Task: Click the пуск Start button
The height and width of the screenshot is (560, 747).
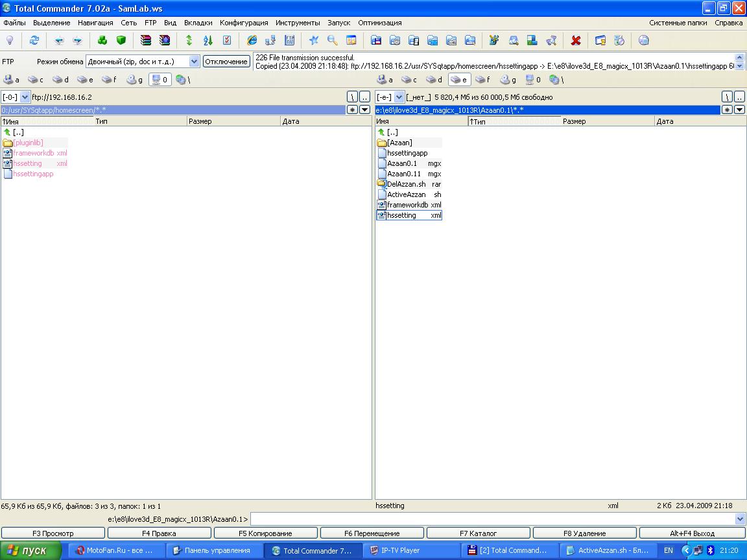Action: tap(31, 550)
